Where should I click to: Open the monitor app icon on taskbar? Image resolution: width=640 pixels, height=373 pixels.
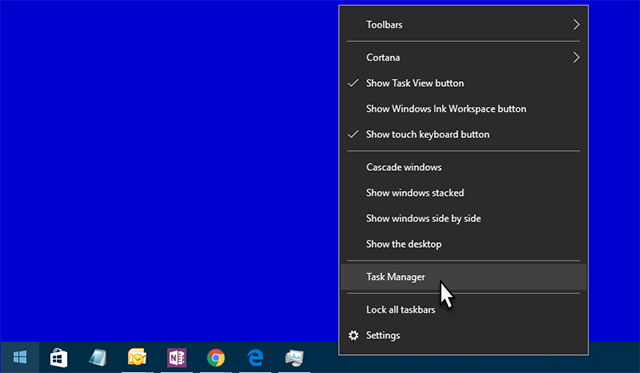pos(294,358)
